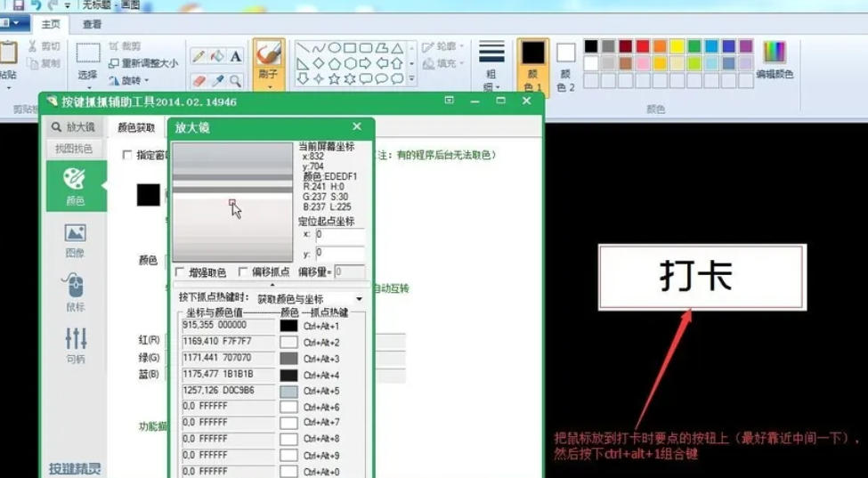Choose the Five-point star shape
Image resolution: width=868 pixels, height=478 pixels.
coord(334,78)
